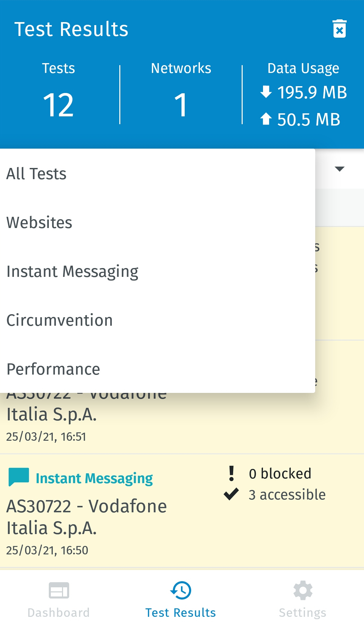Open the Dashboard tab icon
This screenshot has width=364, height=627.
[x=59, y=590]
